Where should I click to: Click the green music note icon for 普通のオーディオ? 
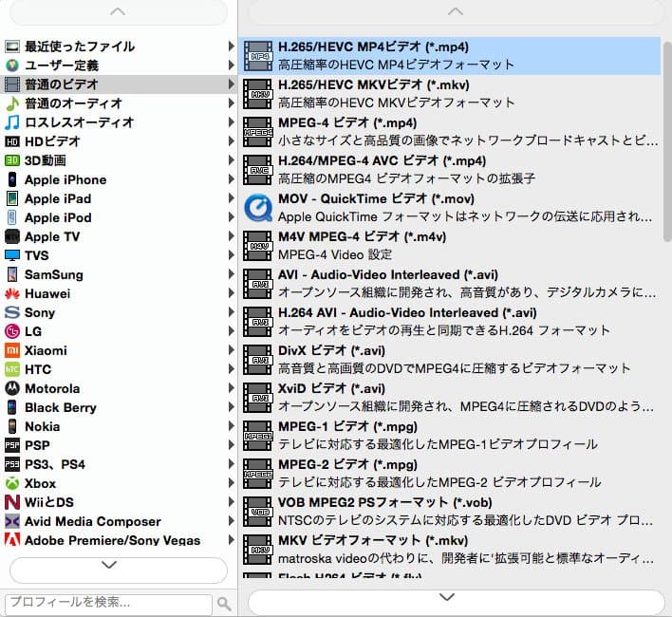click(12, 103)
